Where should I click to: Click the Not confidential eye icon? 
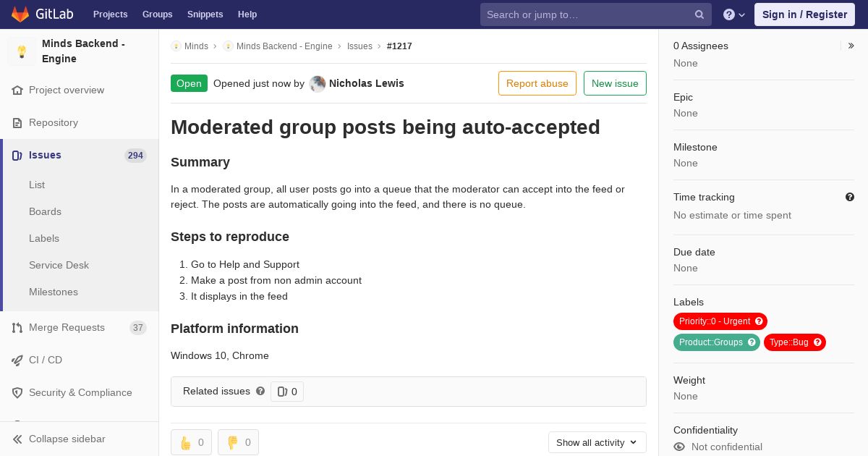pyautogui.click(x=679, y=447)
